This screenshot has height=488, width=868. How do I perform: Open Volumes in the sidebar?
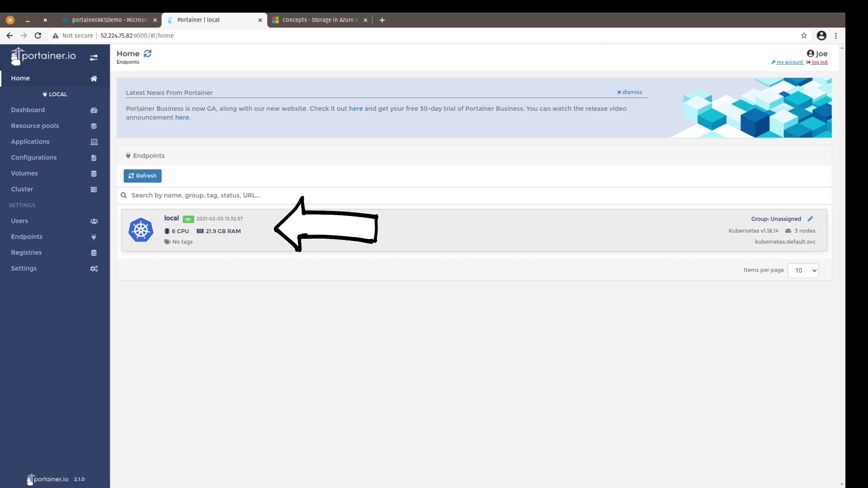[24, 173]
